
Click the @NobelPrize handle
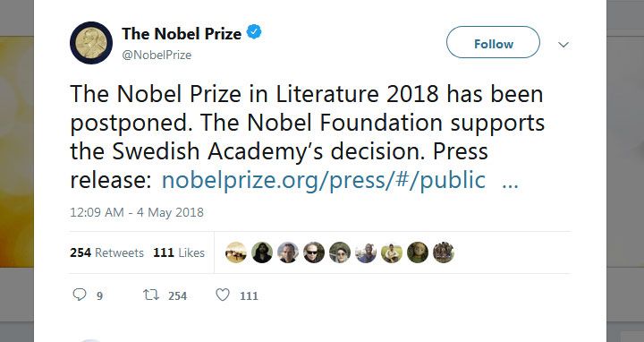(157, 56)
